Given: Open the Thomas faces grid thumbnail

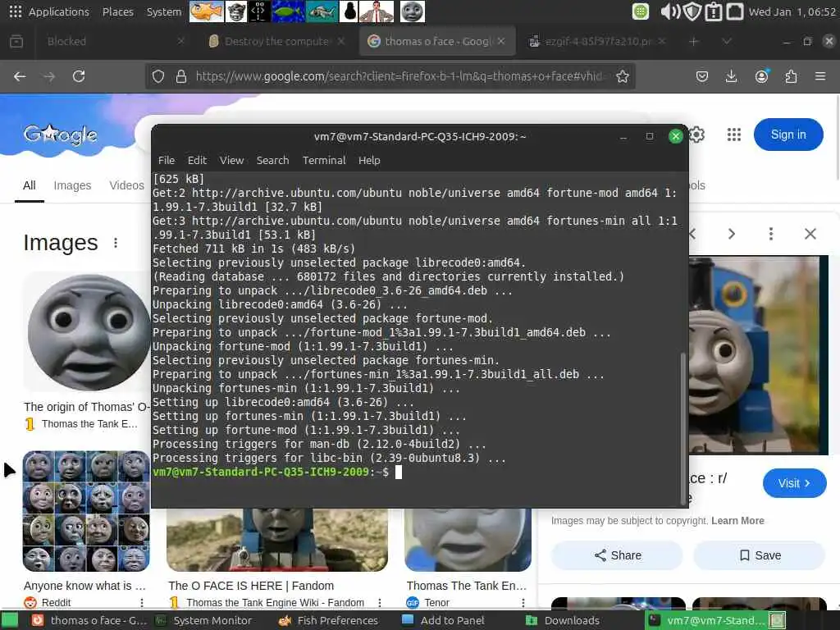Looking at the screenshot, I should (85, 511).
